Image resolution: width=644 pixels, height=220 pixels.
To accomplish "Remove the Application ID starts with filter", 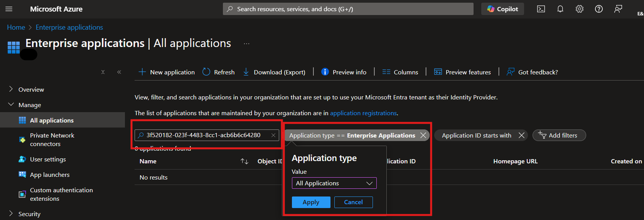I will pos(521,135).
